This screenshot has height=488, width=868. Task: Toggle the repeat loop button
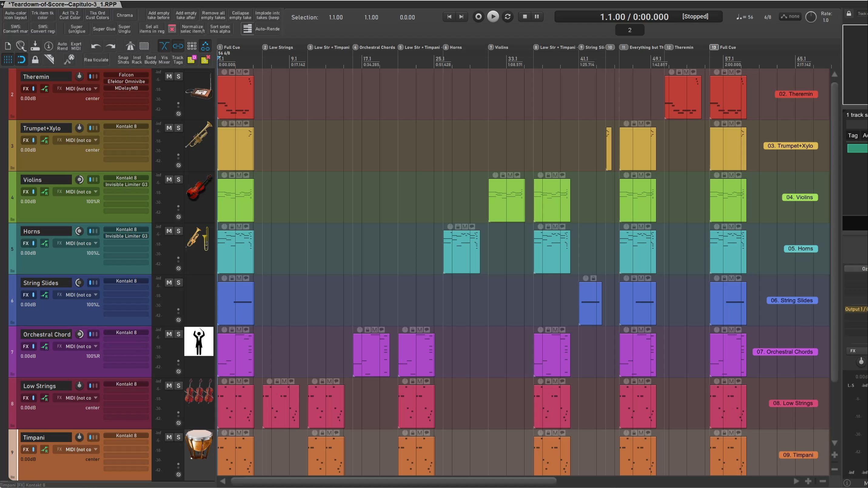pos(508,16)
